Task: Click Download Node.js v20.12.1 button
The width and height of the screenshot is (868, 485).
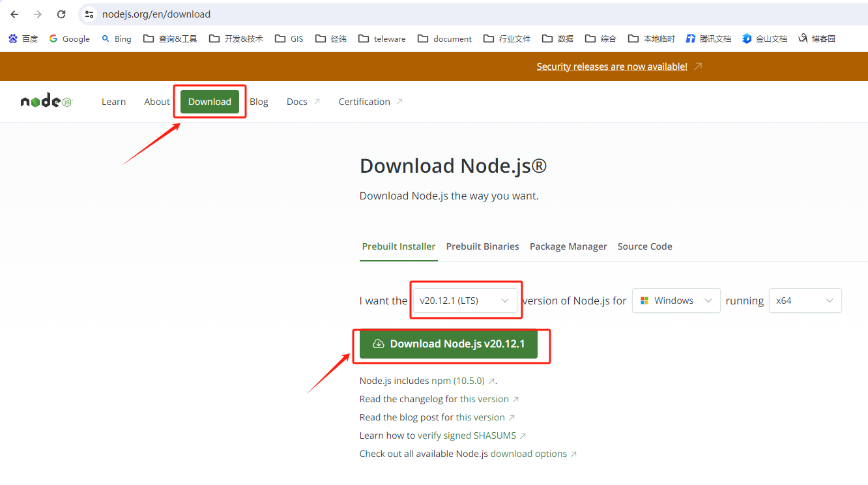Action: [x=448, y=344]
